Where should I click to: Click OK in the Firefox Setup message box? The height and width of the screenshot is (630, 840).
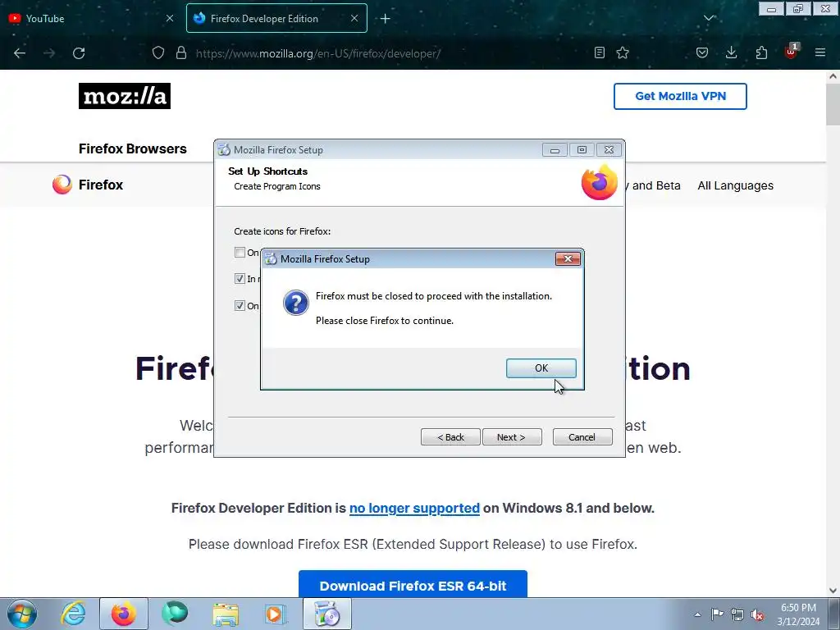[x=541, y=368]
